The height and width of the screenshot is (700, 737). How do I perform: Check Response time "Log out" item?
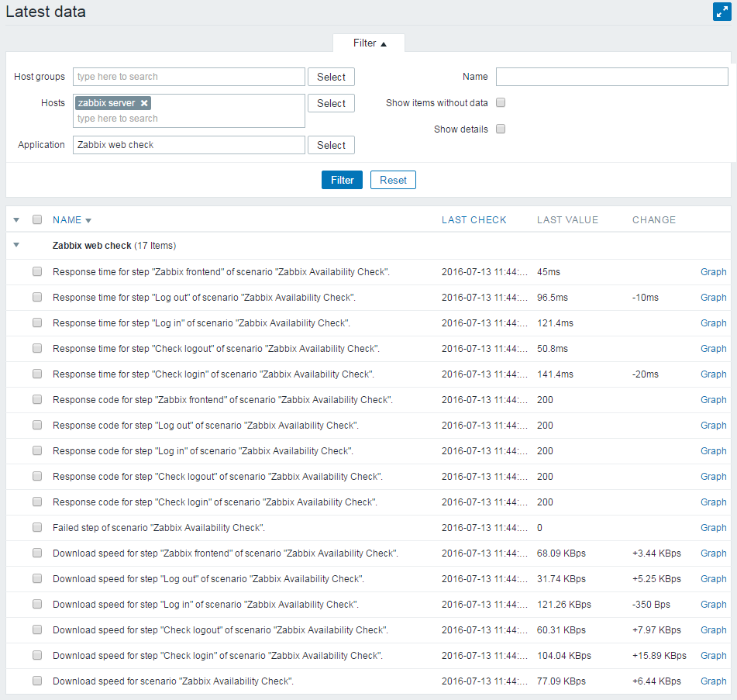(37, 297)
